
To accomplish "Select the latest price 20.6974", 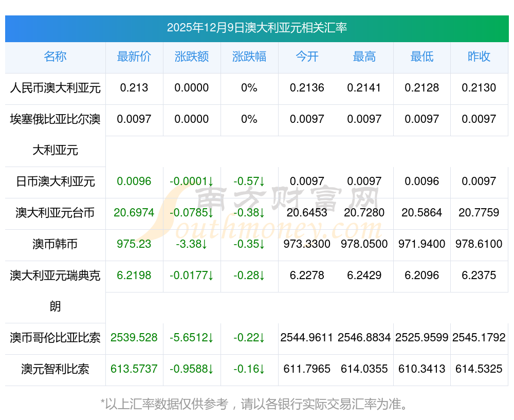I will point(134,213).
